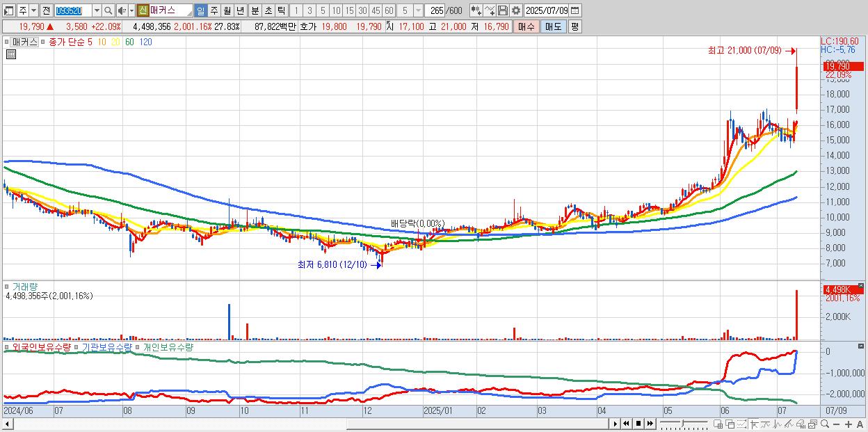This screenshot has width=868, height=432.
Task: Select the 60 interval button
Action: pyautogui.click(x=389, y=10)
